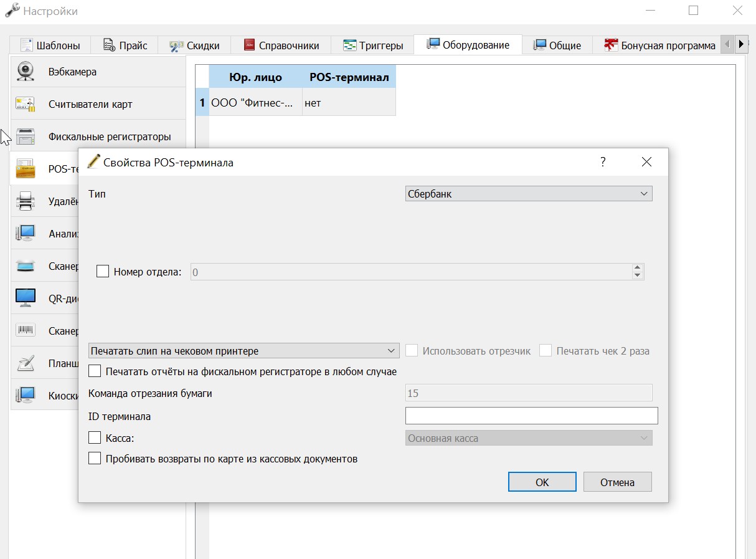Click the tablet (Планш...) pen icon
This screenshot has width=756, height=559.
click(26, 363)
